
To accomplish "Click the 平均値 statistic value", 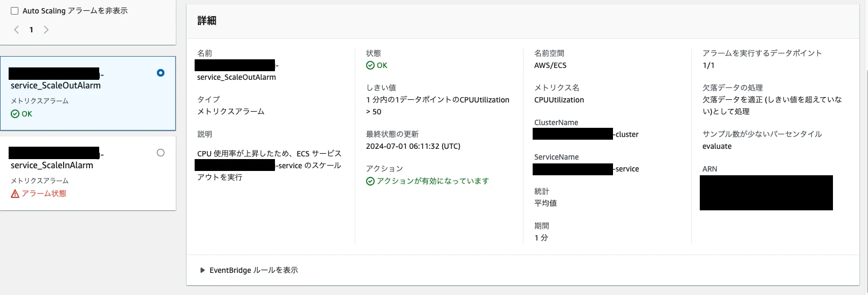I will [546, 203].
